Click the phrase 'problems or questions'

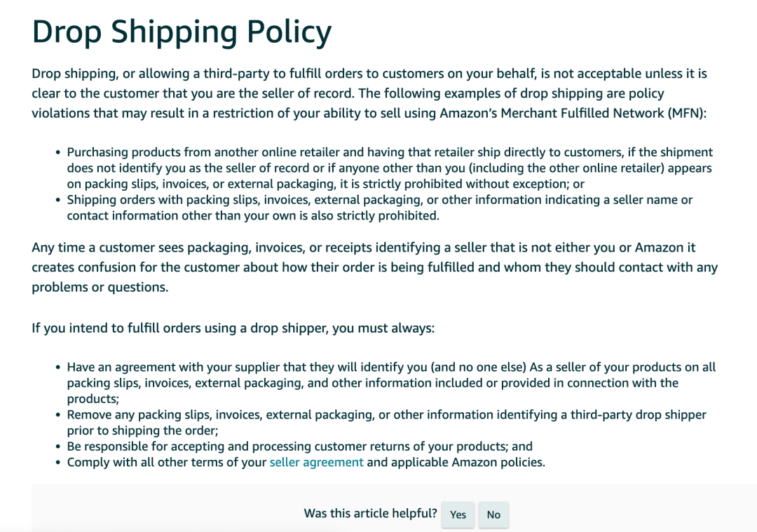(99, 287)
